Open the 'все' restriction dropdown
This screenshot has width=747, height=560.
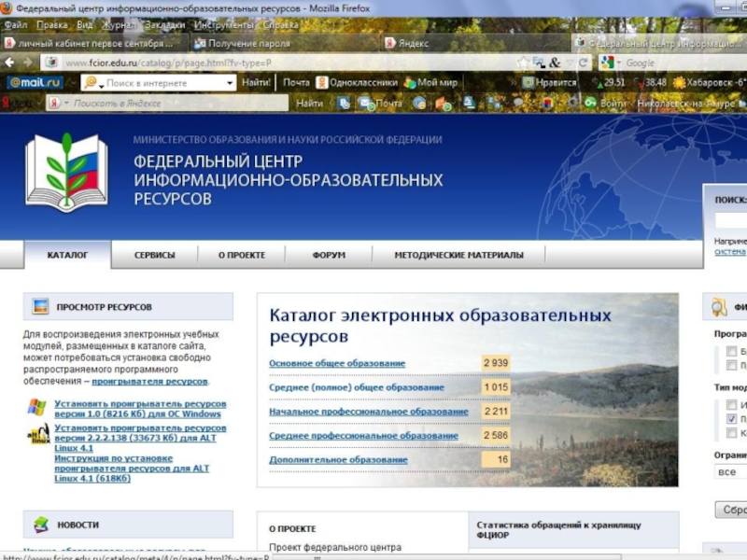pyautogui.click(x=730, y=472)
